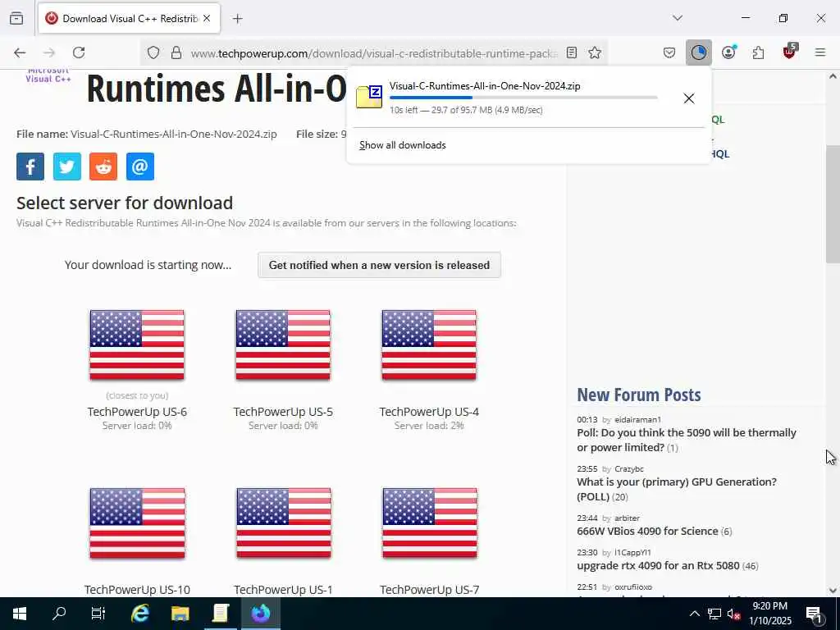Click the Select server for download heading
The height and width of the screenshot is (630, 840).
tap(125, 203)
